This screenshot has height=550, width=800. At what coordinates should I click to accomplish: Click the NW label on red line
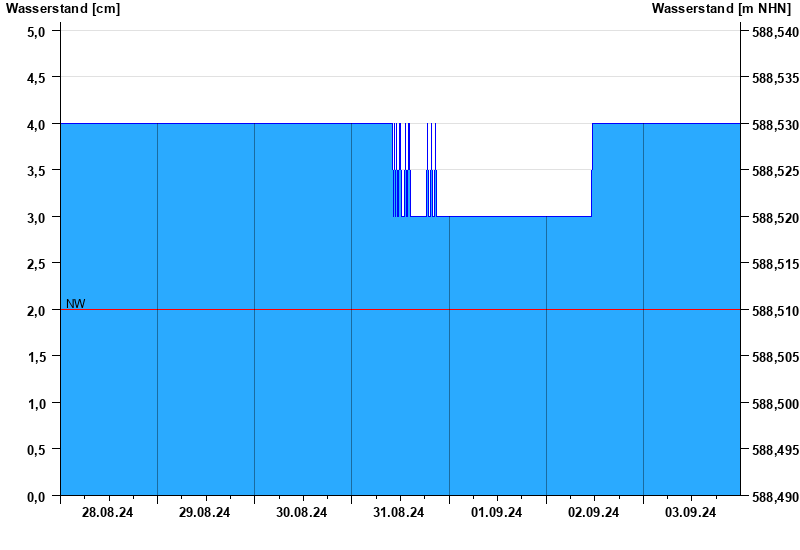[76, 304]
